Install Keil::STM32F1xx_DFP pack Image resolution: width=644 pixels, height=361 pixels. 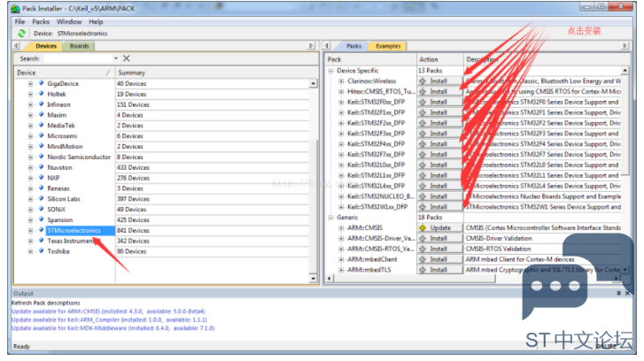click(x=438, y=112)
